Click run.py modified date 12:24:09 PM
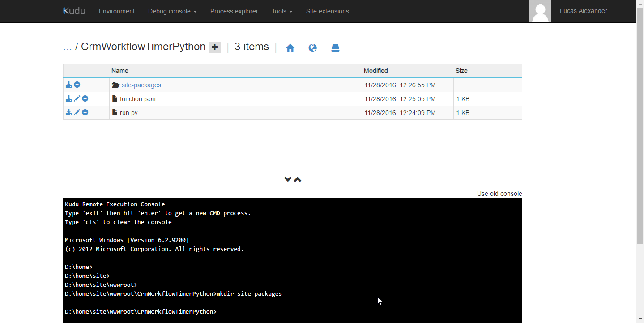This screenshot has width=644, height=323. coord(400,113)
